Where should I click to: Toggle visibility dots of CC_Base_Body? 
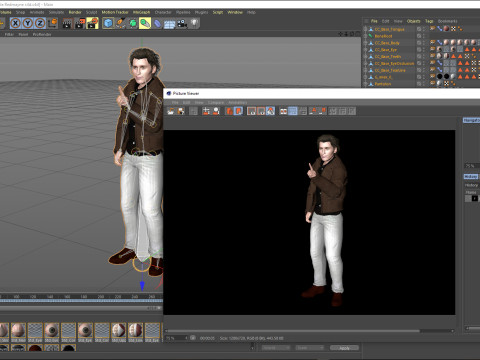pos(424,43)
